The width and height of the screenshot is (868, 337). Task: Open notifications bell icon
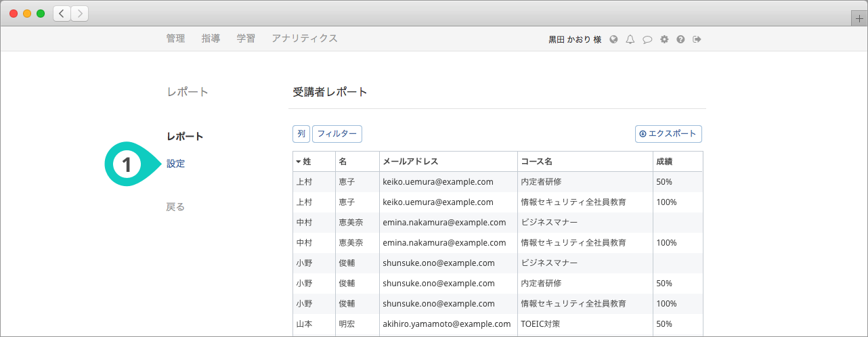tap(630, 39)
